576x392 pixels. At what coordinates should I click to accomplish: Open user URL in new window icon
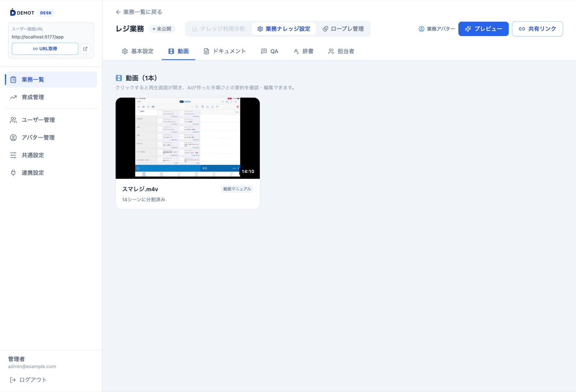point(85,49)
